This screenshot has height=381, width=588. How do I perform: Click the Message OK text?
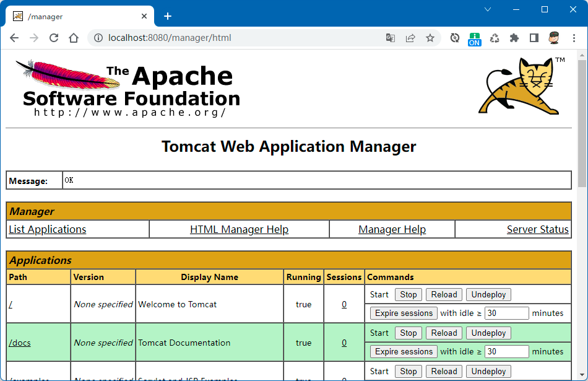point(69,180)
